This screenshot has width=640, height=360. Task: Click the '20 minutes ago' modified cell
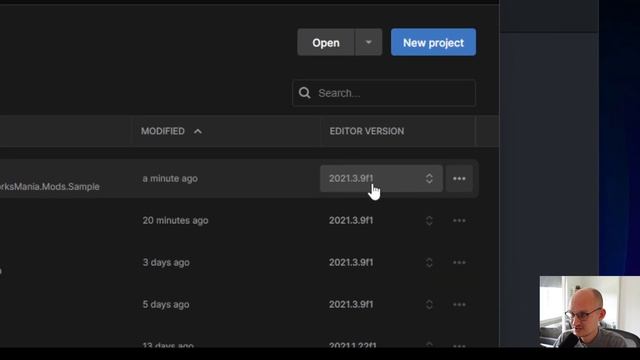[175, 220]
